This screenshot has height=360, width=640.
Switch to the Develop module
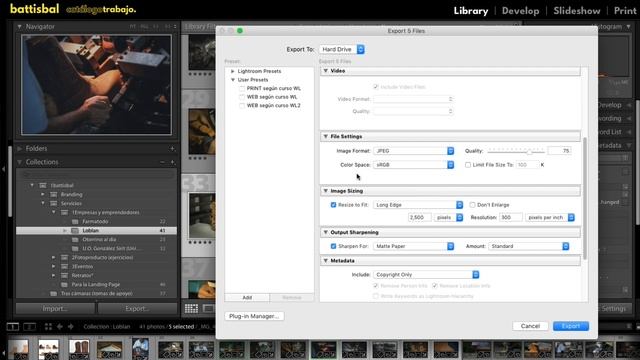(520, 11)
